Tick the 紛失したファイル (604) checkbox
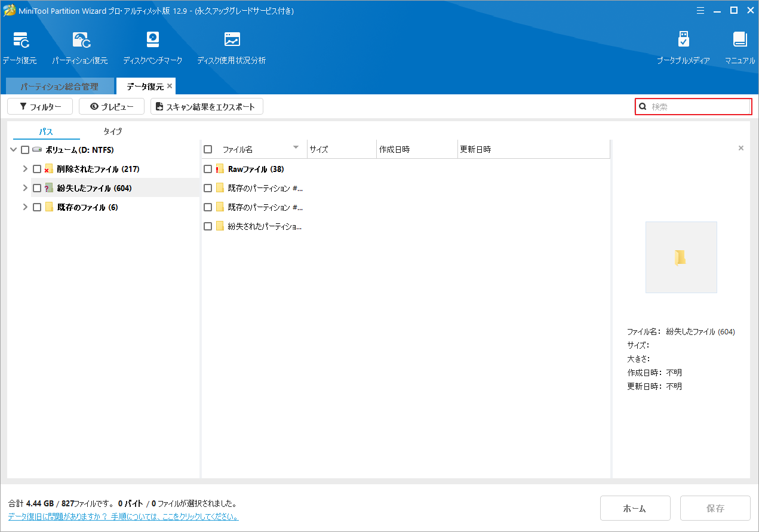Viewport: 759px width, 532px height. tap(37, 188)
